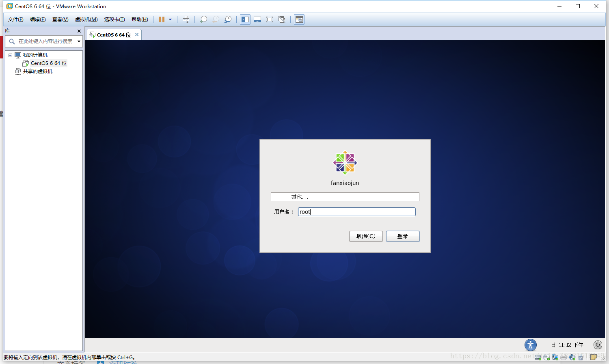Viewport: 609px width, 364px height.
Task: Minimize the VMware Workstation window
Action: coord(559,6)
